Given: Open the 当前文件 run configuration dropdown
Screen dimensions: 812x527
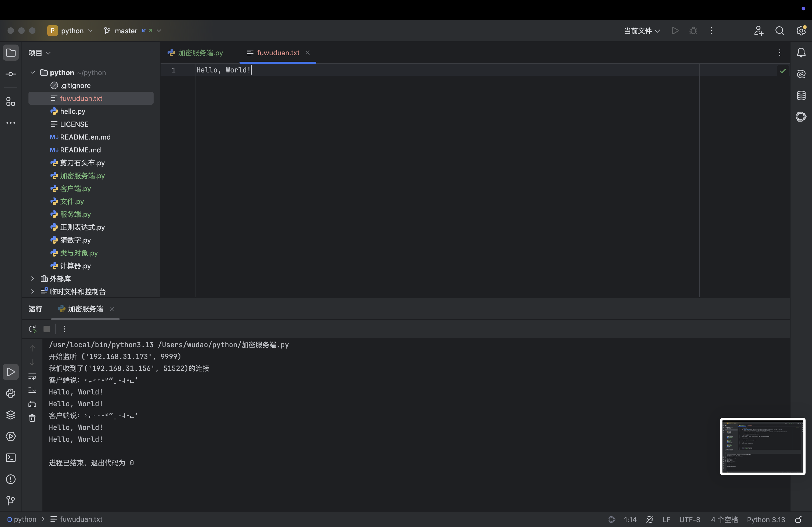Looking at the screenshot, I should coord(642,31).
